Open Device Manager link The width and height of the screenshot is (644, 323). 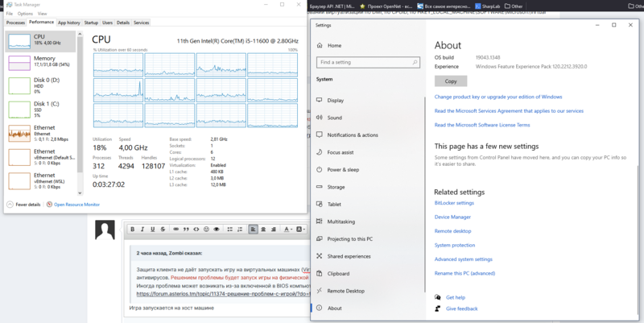(452, 217)
